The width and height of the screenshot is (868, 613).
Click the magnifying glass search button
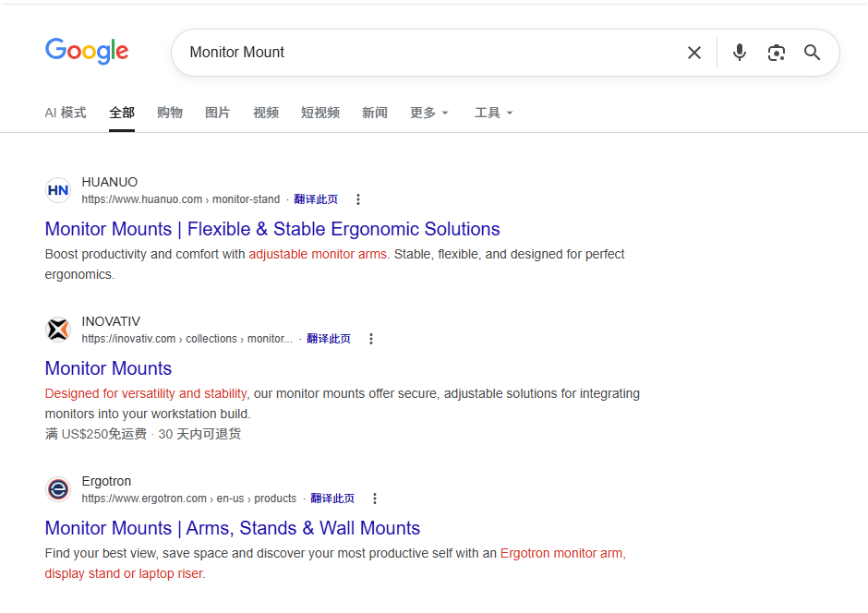tap(812, 53)
